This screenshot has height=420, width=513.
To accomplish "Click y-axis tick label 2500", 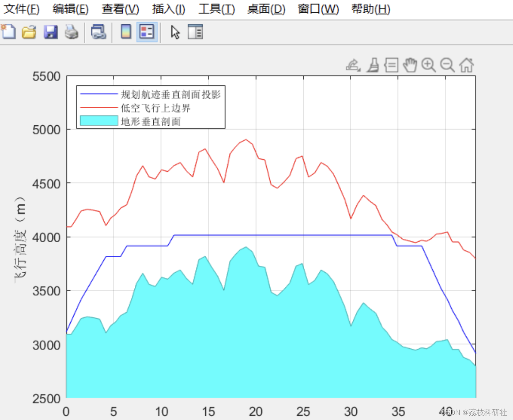I will pyautogui.click(x=46, y=399).
